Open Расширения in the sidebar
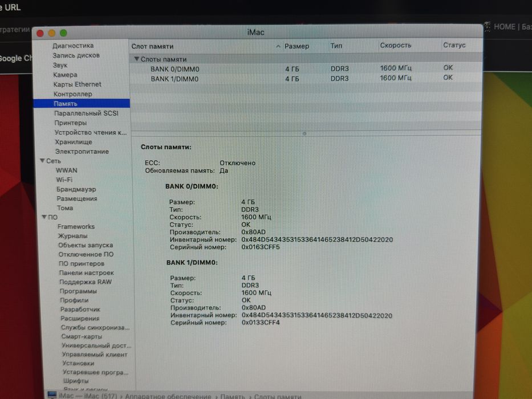 click(x=80, y=318)
